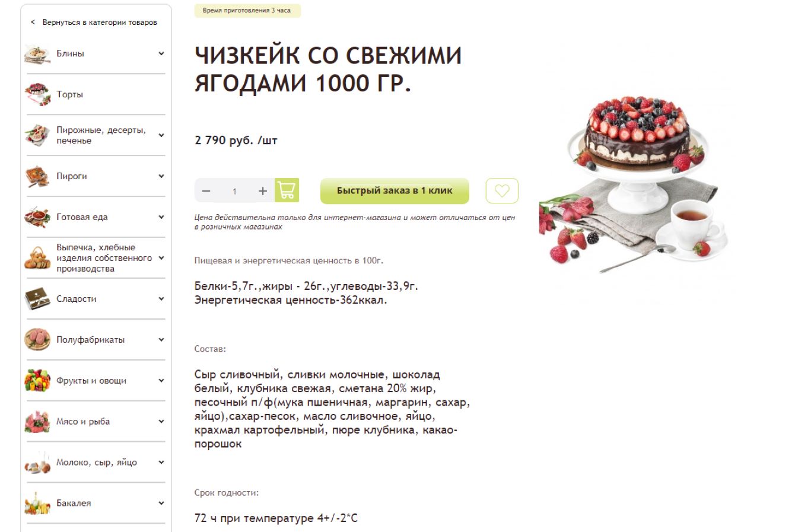Click the Торты cake icon in sidebar
The width and height of the screenshot is (795, 532).
[x=37, y=94]
